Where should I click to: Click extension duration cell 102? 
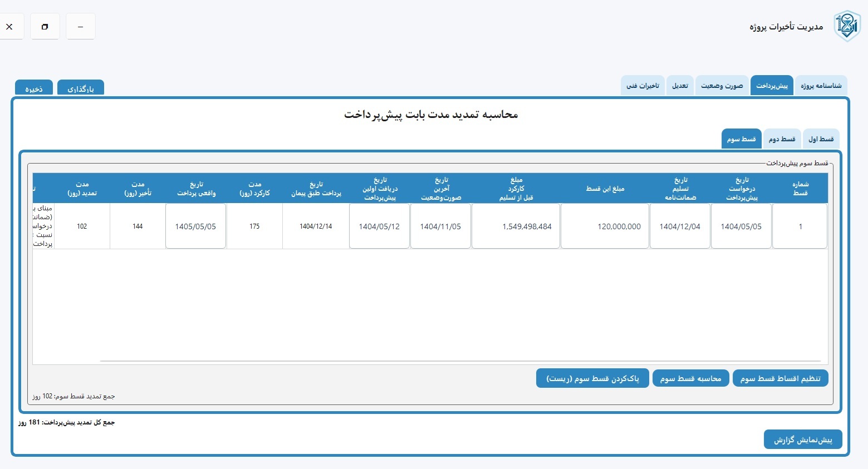coord(82,226)
